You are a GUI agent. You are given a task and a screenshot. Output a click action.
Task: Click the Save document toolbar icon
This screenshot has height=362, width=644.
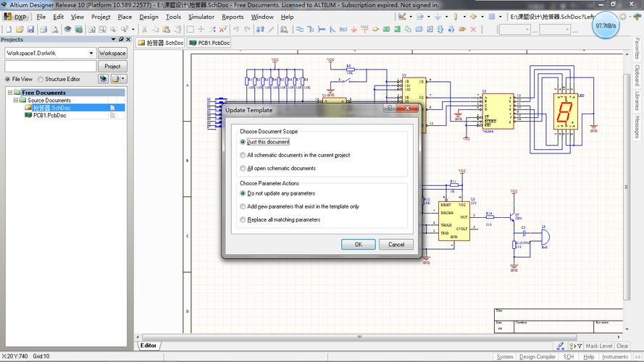[x=30, y=29]
